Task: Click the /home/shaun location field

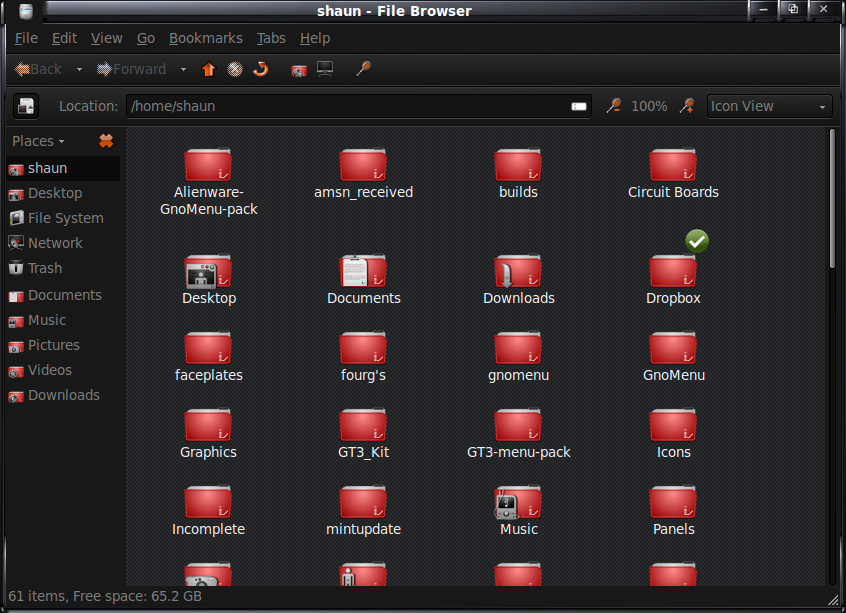Action: point(359,106)
